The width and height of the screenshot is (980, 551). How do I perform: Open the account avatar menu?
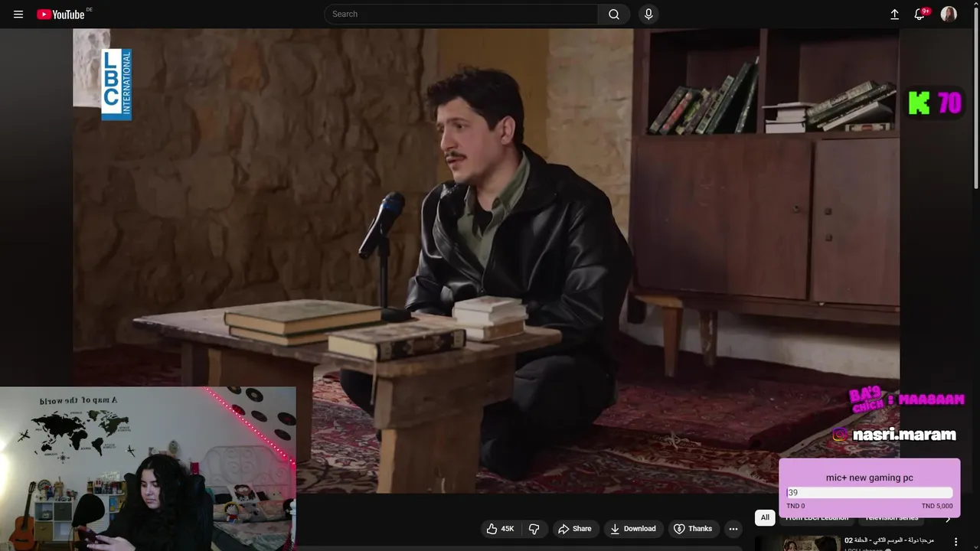949,14
